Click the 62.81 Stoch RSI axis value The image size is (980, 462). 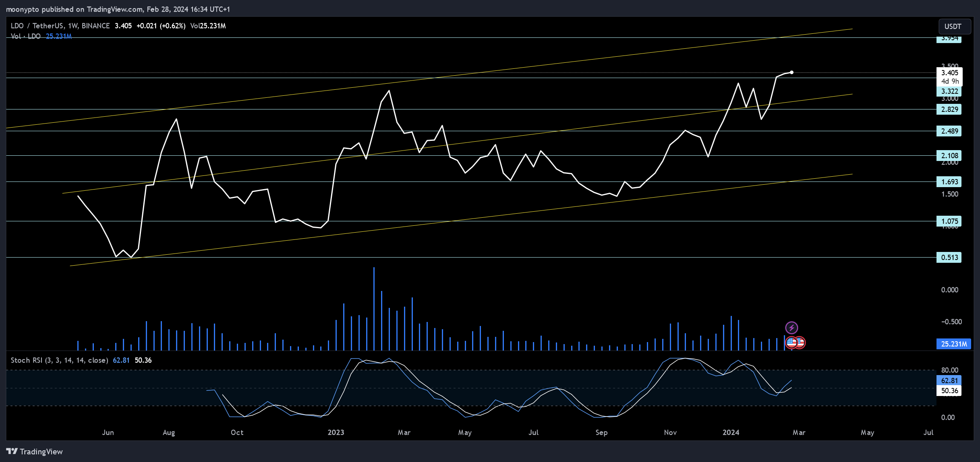tap(949, 381)
